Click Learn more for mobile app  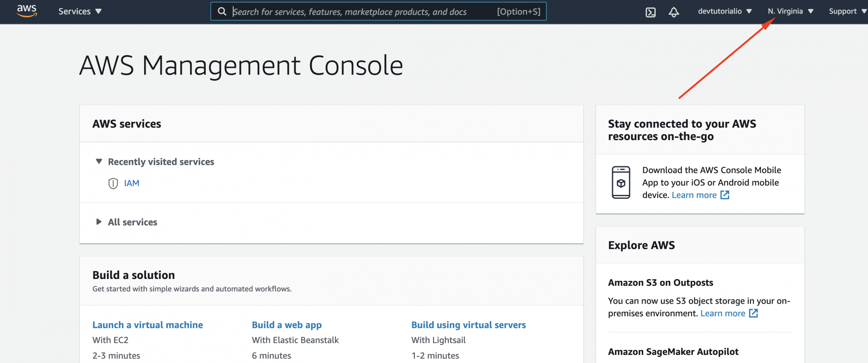[694, 195]
